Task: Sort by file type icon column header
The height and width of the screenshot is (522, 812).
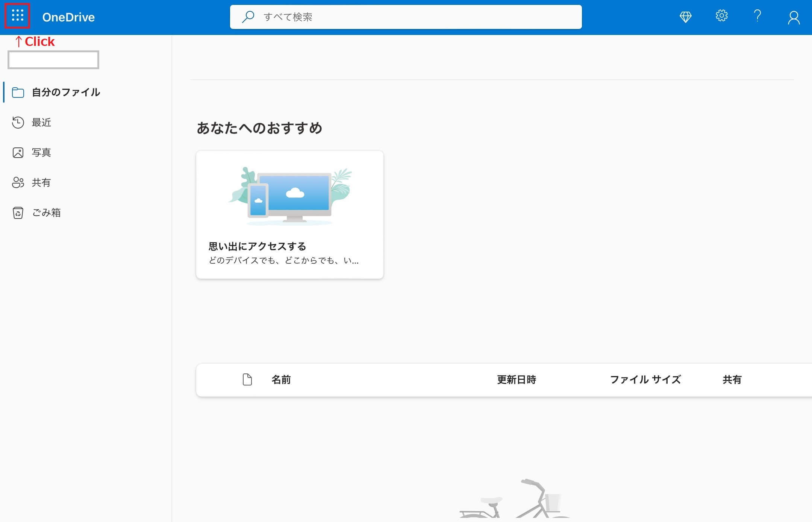Action: point(247,380)
